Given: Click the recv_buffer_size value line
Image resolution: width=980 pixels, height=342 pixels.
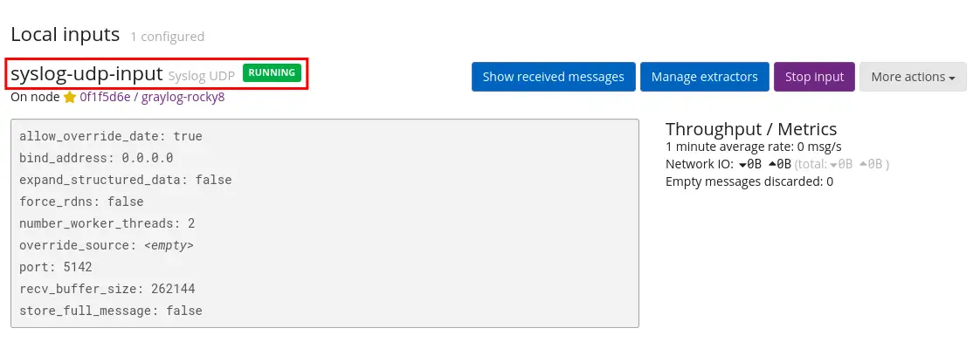Looking at the screenshot, I should point(107,289).
